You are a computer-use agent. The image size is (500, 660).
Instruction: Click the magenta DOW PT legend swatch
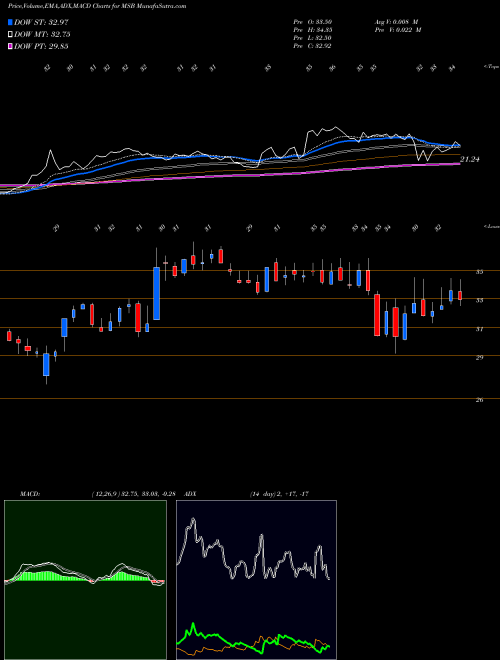[x=10, y=46]
